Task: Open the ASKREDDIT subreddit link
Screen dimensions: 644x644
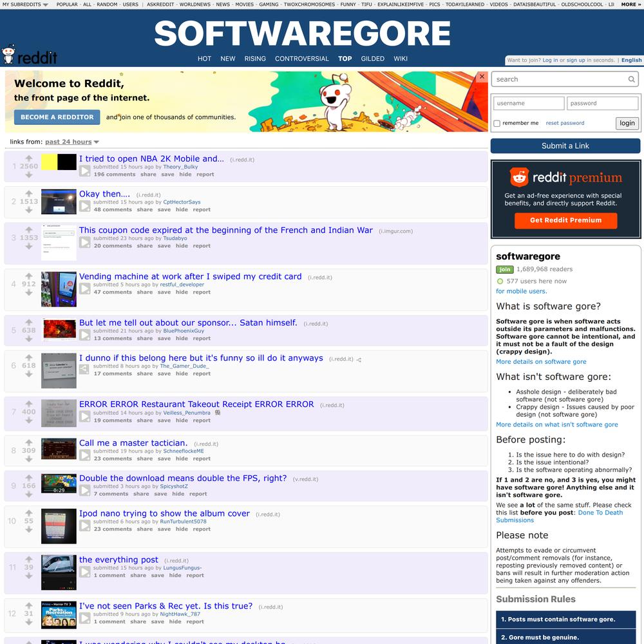Action: point(160,5)
